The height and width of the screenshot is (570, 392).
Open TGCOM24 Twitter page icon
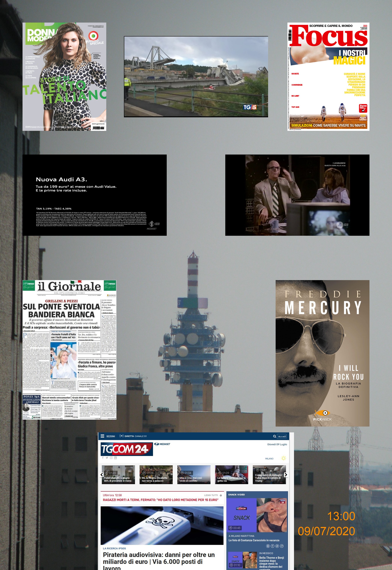click(107, 458)
